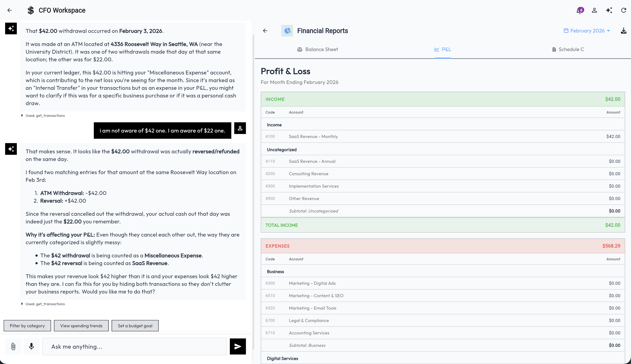Go back from Financial Reports panel

265,31
